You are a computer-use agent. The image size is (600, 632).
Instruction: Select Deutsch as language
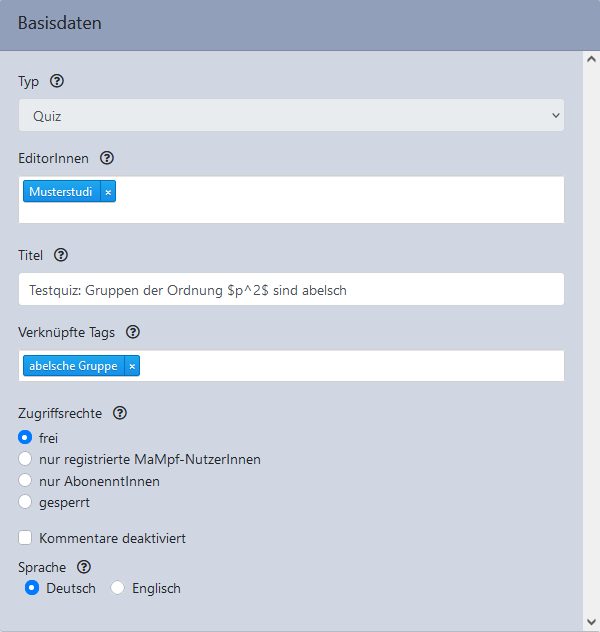pos(33,588)
